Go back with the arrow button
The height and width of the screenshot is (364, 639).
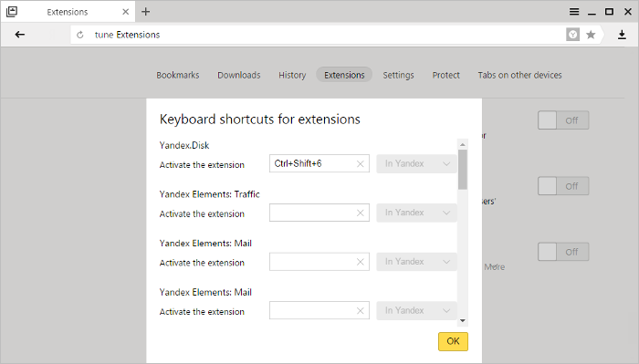pos(19,35)
